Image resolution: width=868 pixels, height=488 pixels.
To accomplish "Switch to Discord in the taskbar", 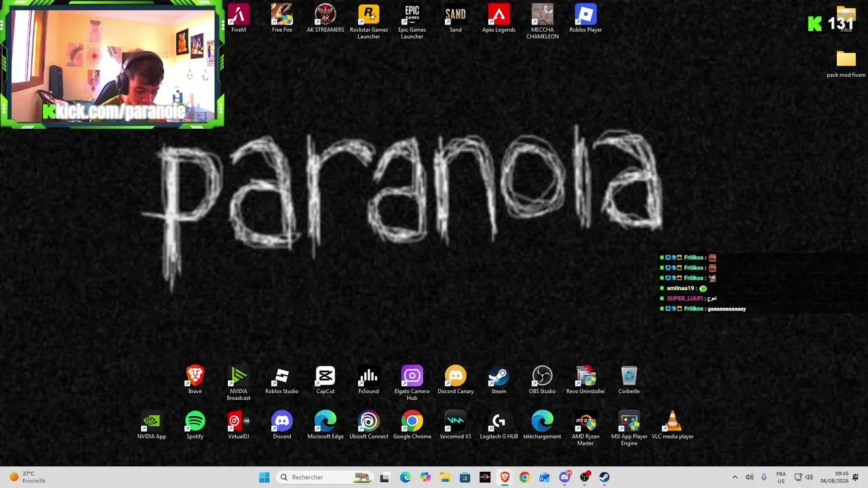I will pyautogui.click(x=564, y=477).
